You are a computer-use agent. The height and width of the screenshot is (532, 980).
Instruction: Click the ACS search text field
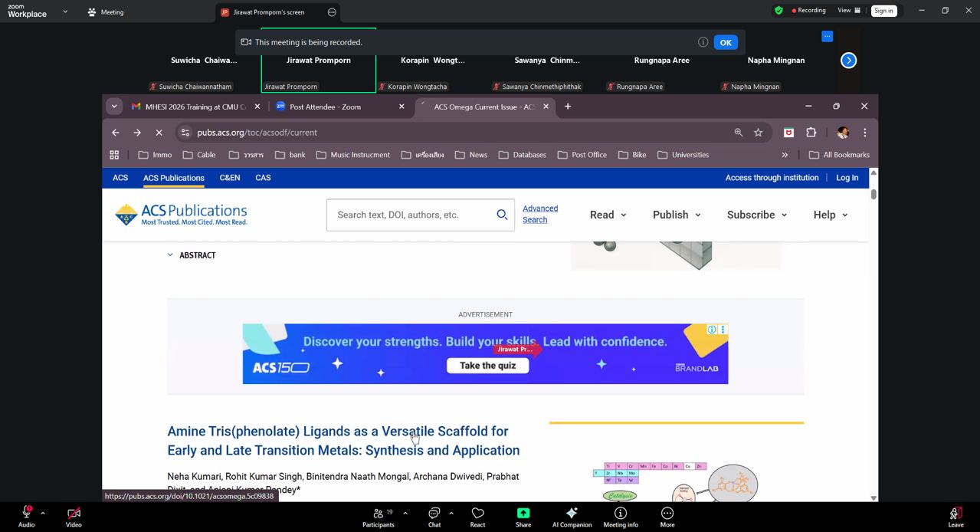(412, 215)
